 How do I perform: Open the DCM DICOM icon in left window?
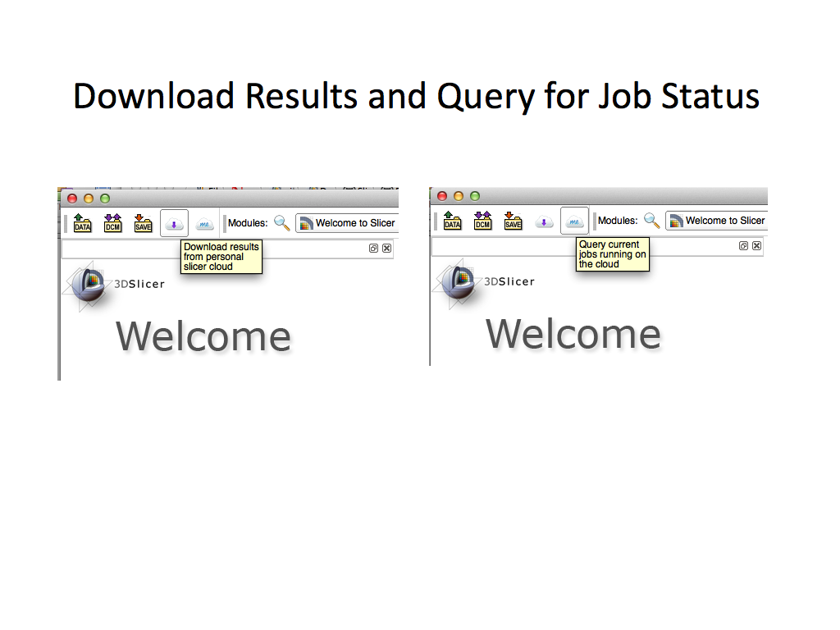pos(112,223)
